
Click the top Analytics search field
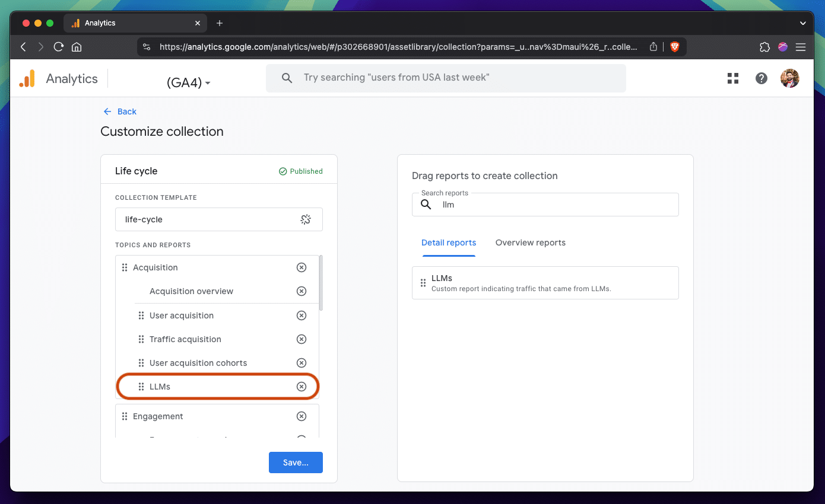pos(446,78)
